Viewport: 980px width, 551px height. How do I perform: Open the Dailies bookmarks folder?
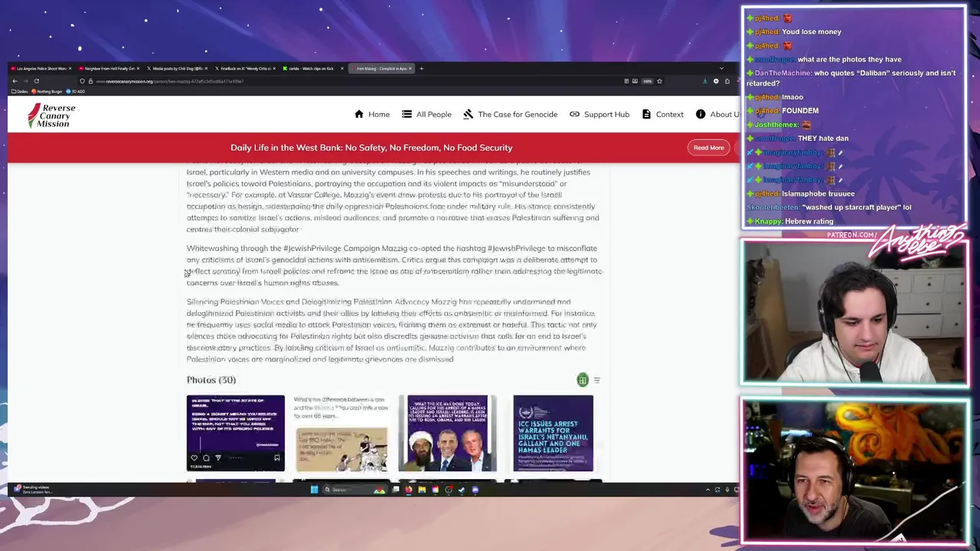point(18,91)
